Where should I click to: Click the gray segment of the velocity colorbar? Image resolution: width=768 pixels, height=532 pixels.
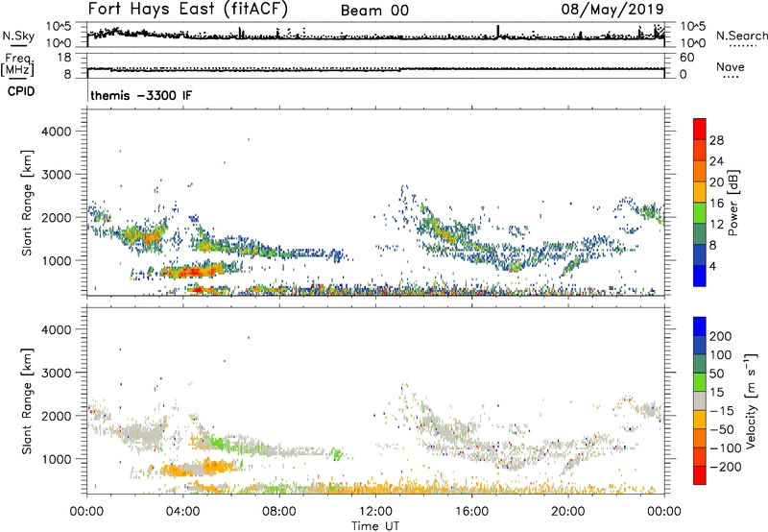pos(700,401)
